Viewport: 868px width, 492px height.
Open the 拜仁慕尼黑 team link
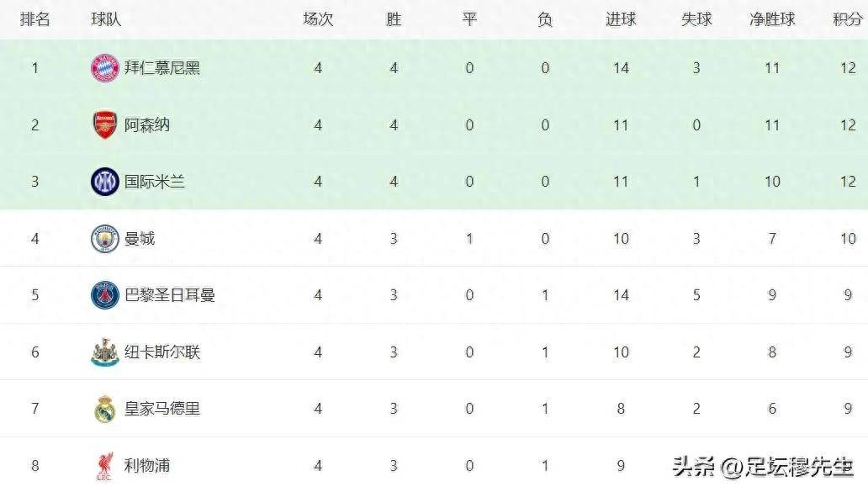point(162,68)
